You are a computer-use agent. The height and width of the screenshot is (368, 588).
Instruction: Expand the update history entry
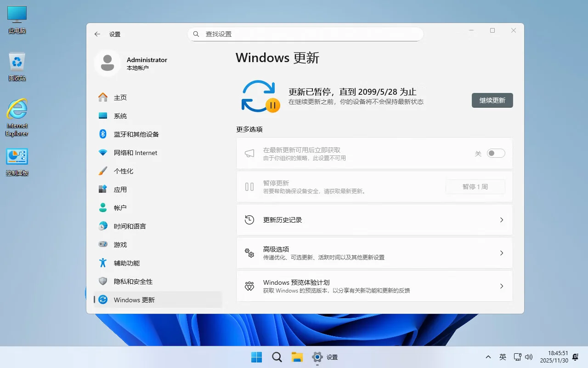(x=374, y=219)
